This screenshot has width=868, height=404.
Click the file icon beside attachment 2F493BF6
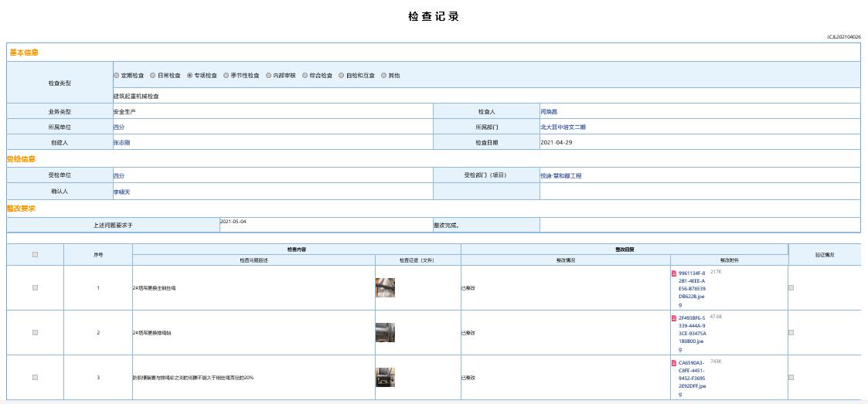click(674, 318)
